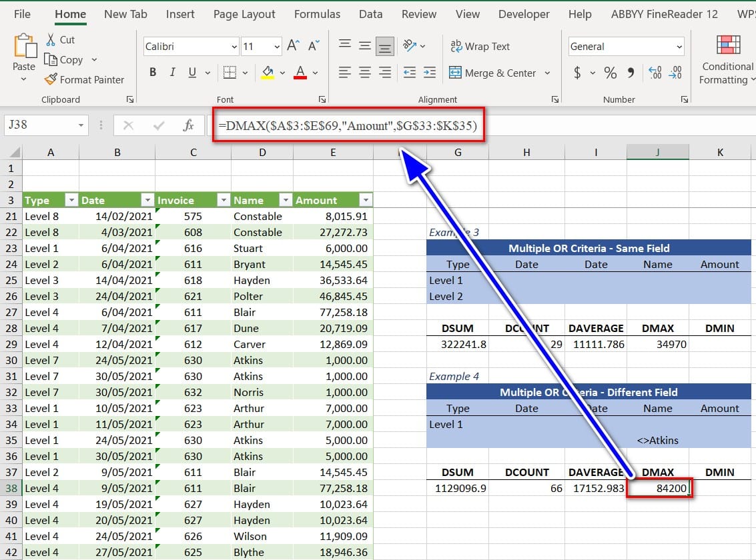Open the Amount column filter dropdown

[x=365, y=200]
